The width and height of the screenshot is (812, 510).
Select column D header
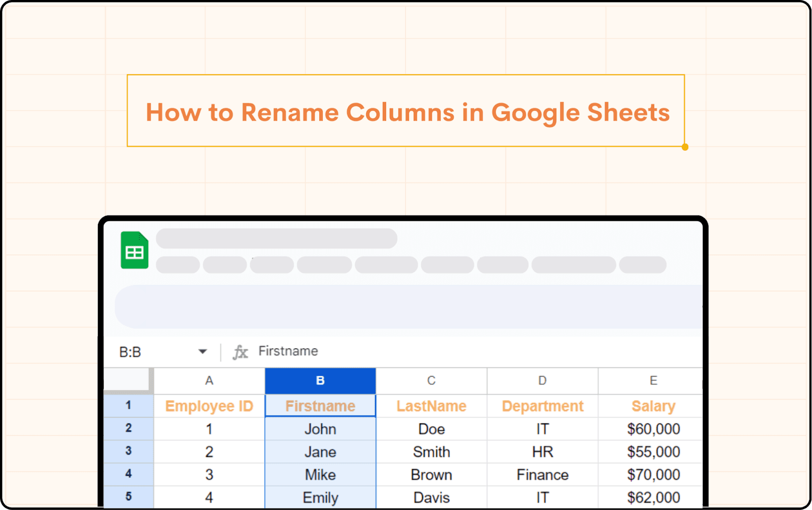click(543, 380)
